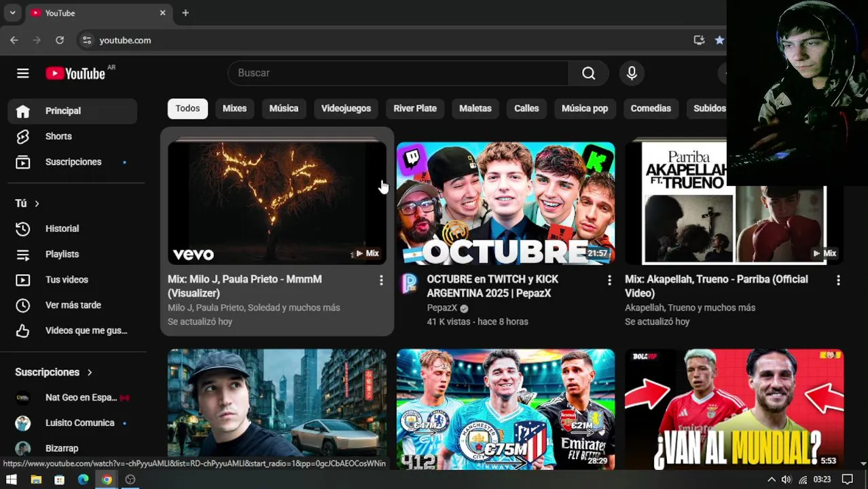
Task: Open Mix: Milo J, Paula Prieto title
Action: click(245, 286)
